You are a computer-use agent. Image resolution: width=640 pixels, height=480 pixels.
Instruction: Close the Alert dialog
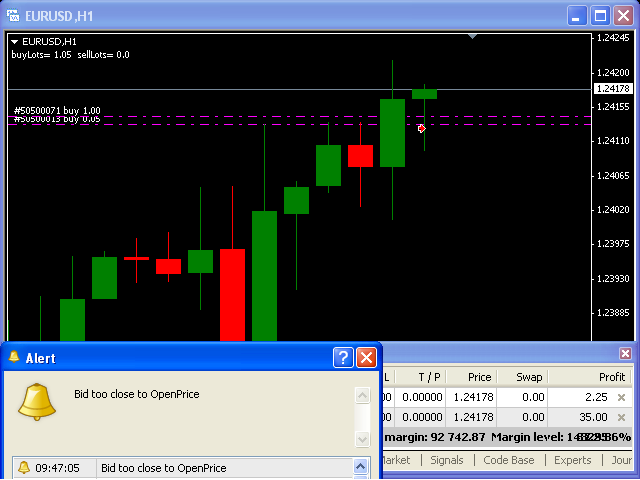point(367,358)
